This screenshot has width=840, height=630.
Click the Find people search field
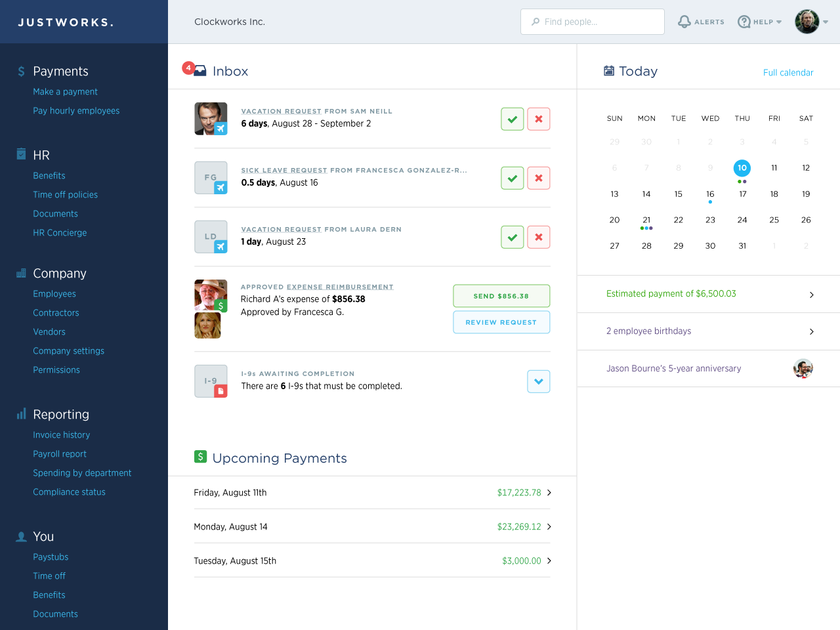(x=592, y=21)
